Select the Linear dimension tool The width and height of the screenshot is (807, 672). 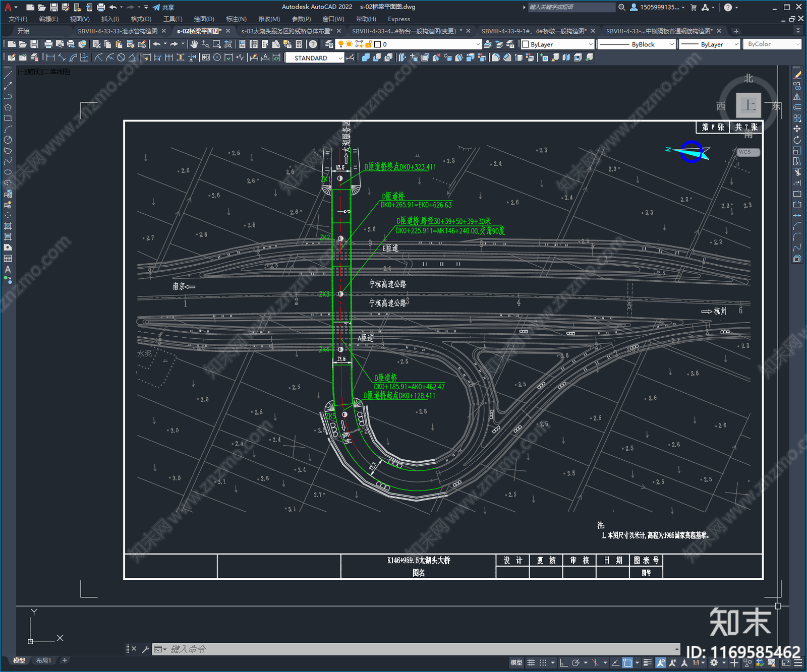tap(50, 57)
